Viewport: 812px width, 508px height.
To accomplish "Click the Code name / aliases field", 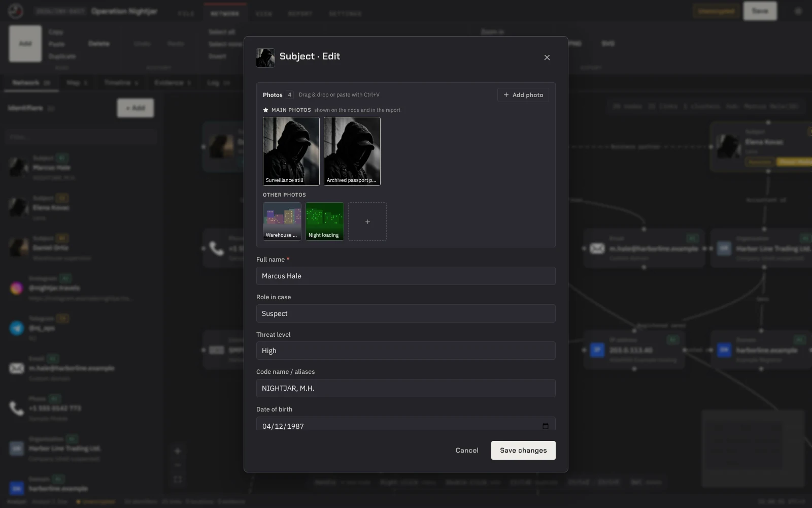I will pyautogui.click(x=406, y=388).
